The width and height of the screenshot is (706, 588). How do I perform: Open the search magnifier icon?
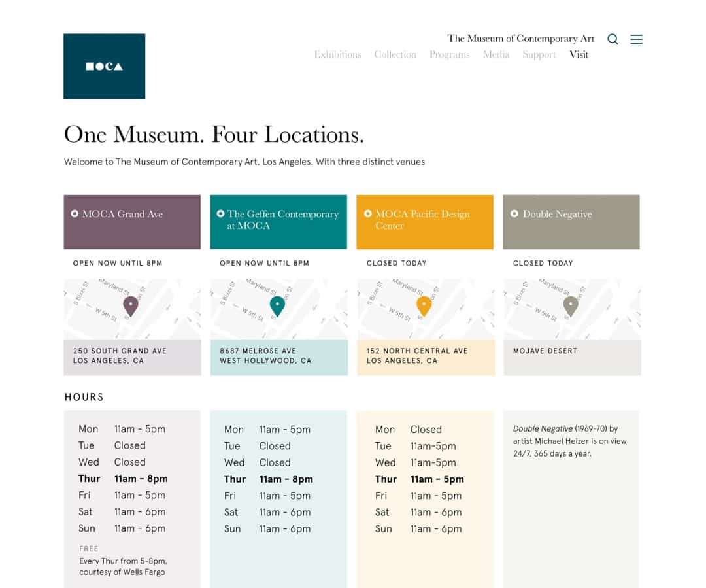coord(613,39)
